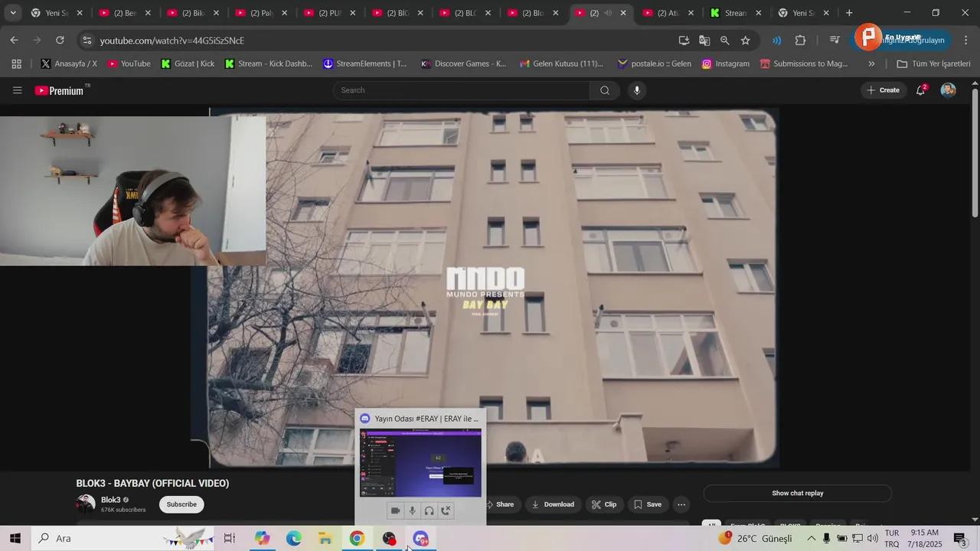Start voice search with the microphone icon
Viewport: 980px width, 551px height.
tap(636, 90)
